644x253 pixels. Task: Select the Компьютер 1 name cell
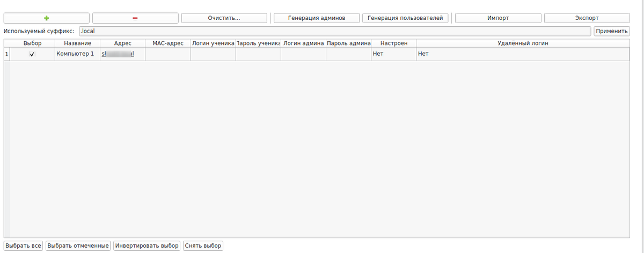click(x=77, y=54)
